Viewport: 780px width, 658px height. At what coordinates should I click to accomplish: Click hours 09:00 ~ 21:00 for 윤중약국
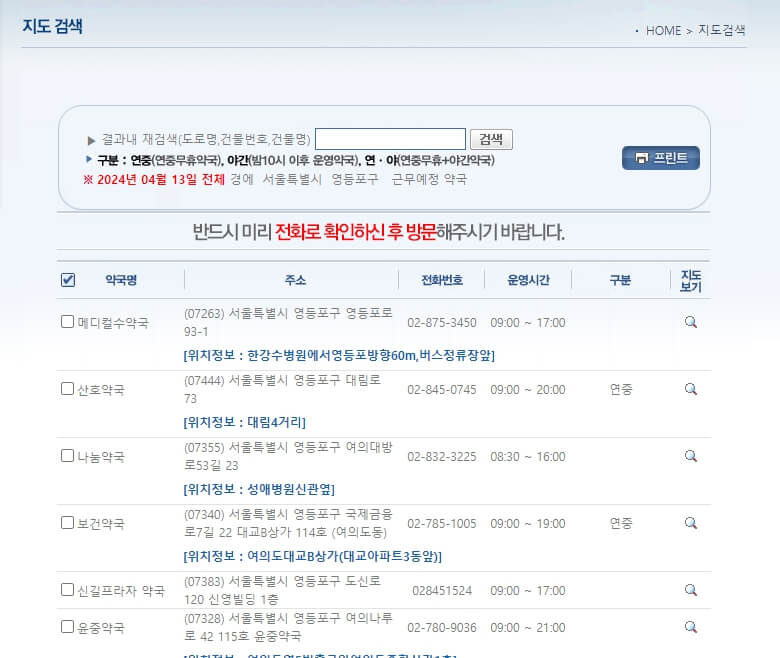click(x=528, y=628)
